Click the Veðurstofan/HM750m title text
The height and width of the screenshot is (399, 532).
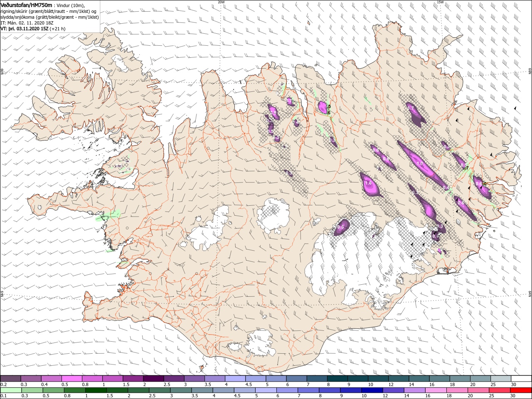coord(27,5)
